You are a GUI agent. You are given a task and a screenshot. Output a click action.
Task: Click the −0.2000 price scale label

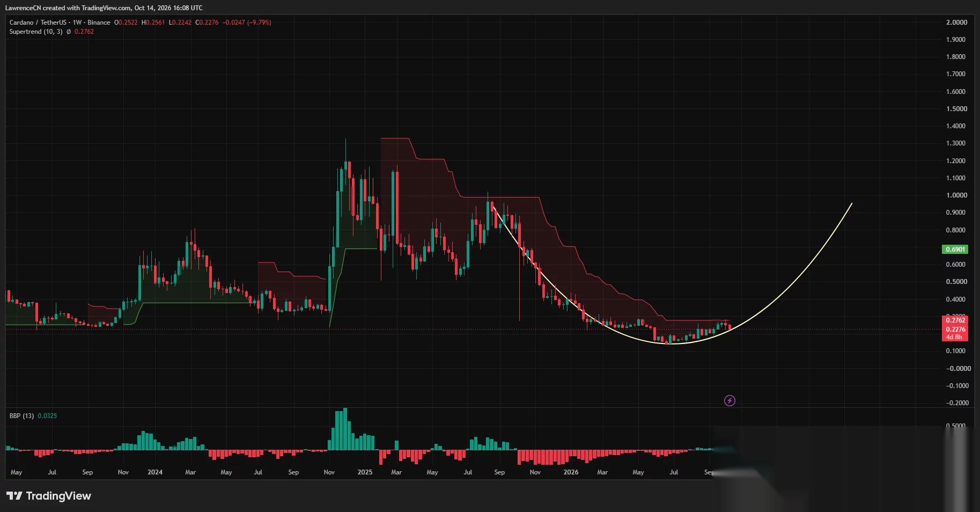(x=957, y=403)
